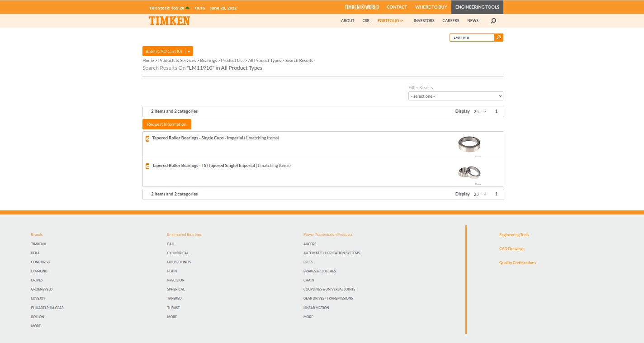Open BEKA footer link
The height and width of the screenshot is (343, 644).
(35, 253)
